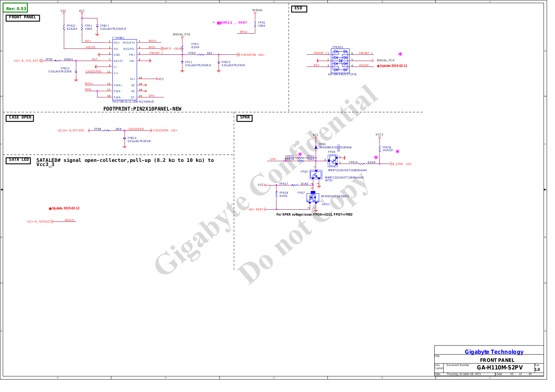Viewport: 555px width, 392px height.
Task: Click the For SPKR voltage issue note
Action: point(314,215)
